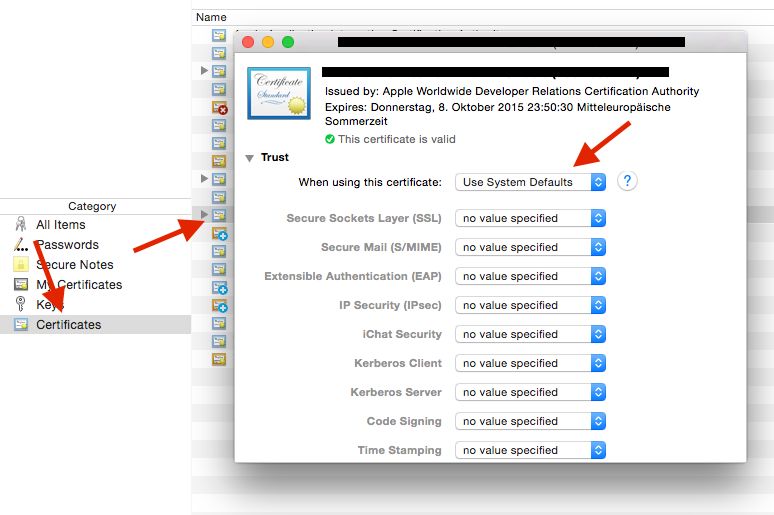Zoom certificate window with green button
The width and height of the screenshot is (774, 515).
[288, 42]
